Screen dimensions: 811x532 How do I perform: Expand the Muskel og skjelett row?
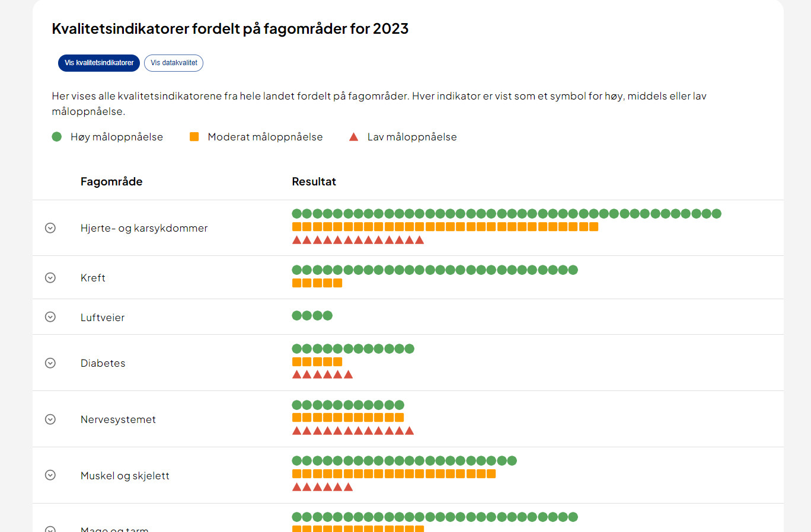(x=50, y=475)
